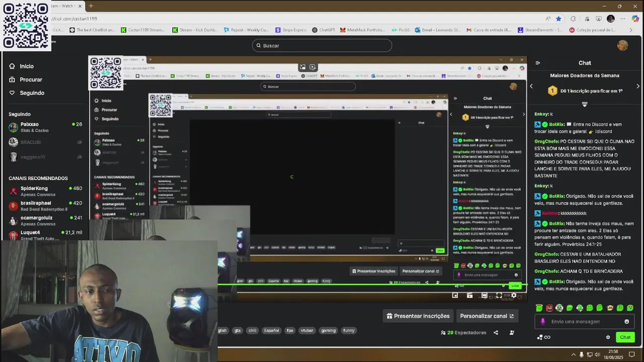The width and height of the screenshot is (644, 362).
Task: Send message with Chat button
Action: (625, 337)
